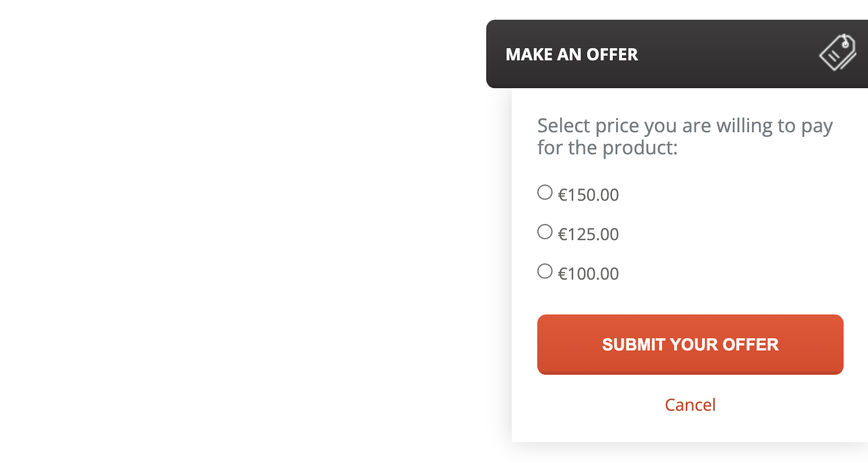Select the €150.00 radio button
This screenshot has width=868, height=463.
coord(545,192)
